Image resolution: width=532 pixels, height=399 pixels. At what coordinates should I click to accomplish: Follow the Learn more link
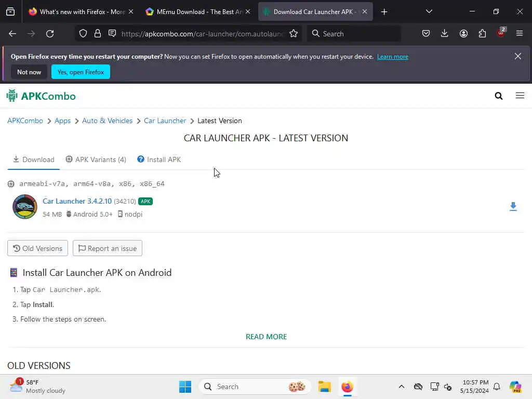tap(393, 57)
